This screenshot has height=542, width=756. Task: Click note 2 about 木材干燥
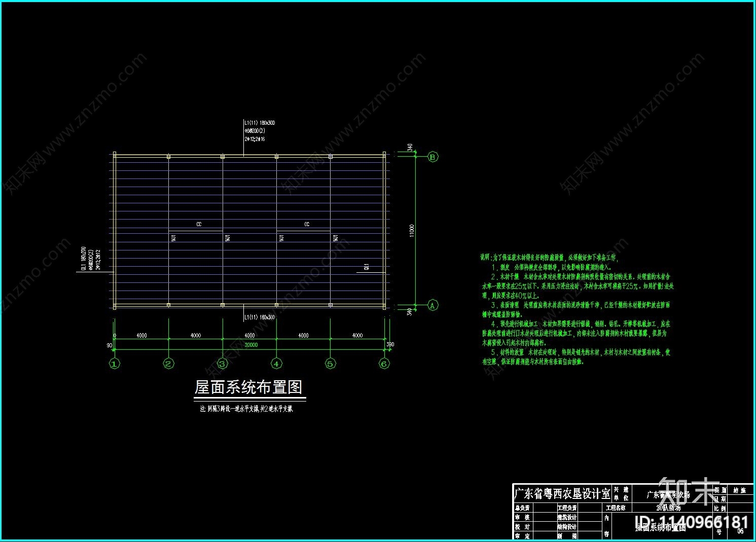(578, 286)
